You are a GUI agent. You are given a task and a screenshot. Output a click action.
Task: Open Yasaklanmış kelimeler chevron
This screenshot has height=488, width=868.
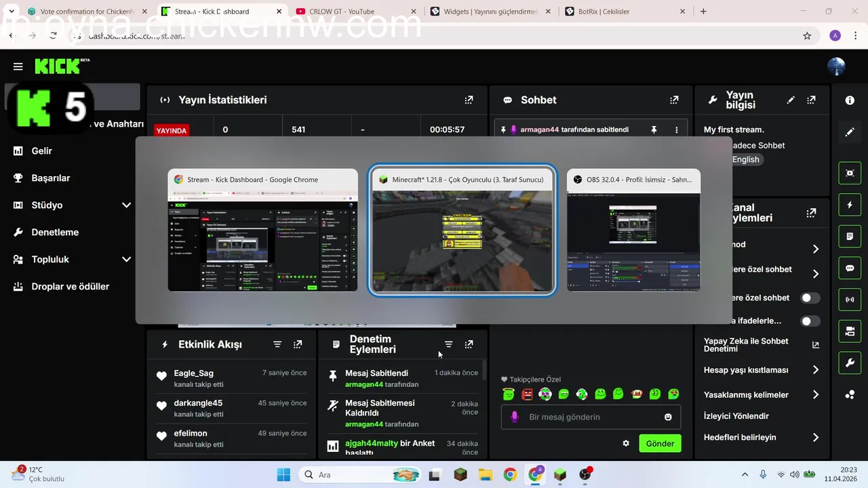coord(816,394)
